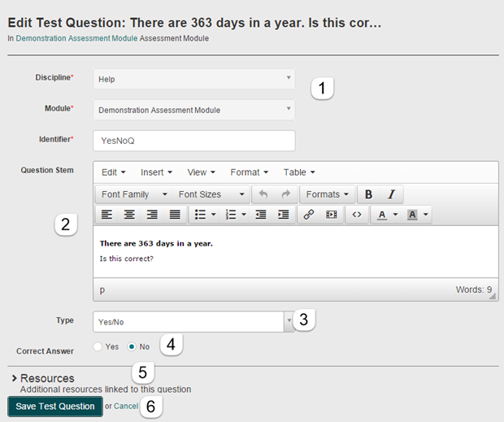Open the question Type dropdown
This screenshot has height=422, width=504.
(x=193, y=322)
